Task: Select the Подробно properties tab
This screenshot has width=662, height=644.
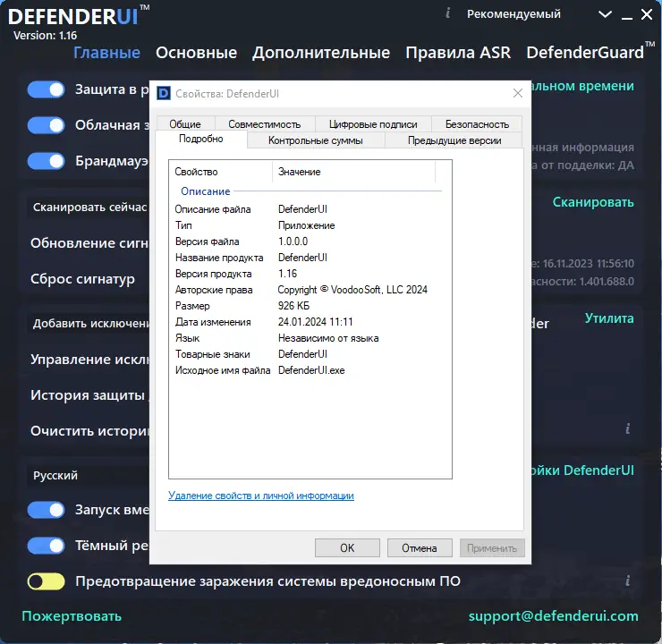Action: click(x=201, y=139)
